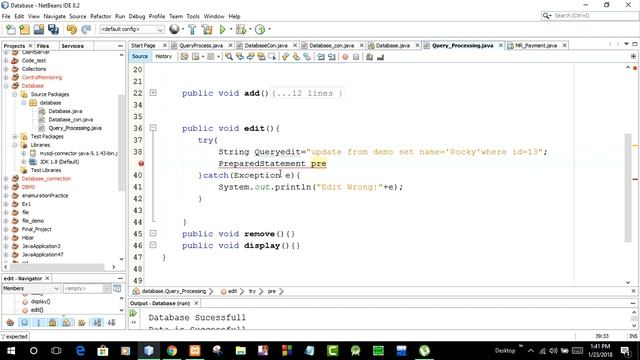The width and height of the screenshot is (640, 360).
Task: Click database.Query_Processing breadcrumb
Action: (x=173, y=291)
